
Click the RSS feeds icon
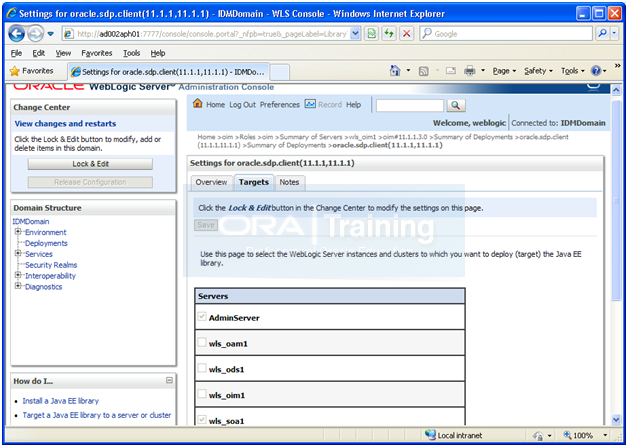423,71
